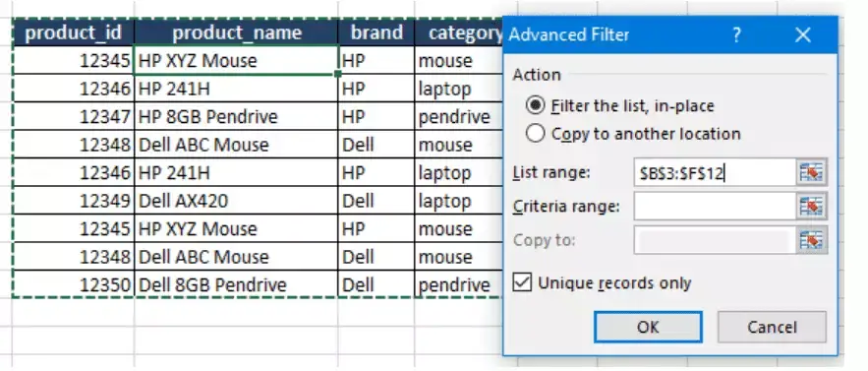Select the cell with product ID 12347

[74, 116]
